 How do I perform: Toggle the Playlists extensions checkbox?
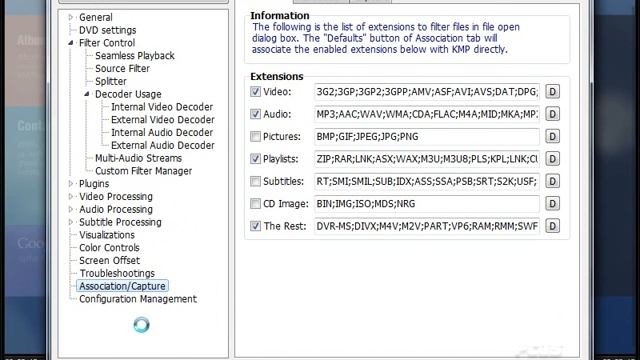pos(256,159)
